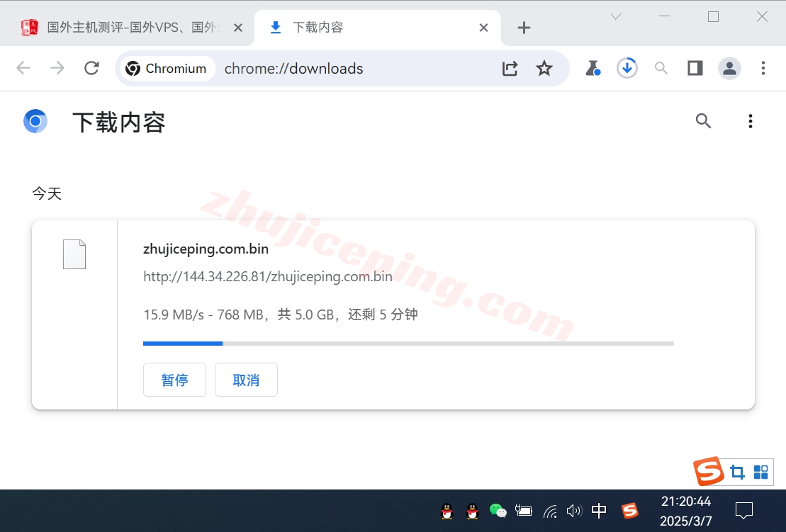Click the Chromium logo on downloads page
Image resolution: width=786 pixels, height=532 pixels.
(35, 121)
